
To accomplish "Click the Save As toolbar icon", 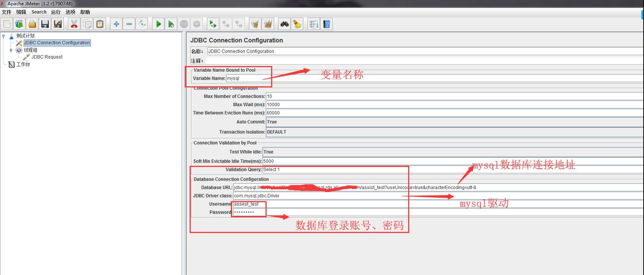I will 57,24.
